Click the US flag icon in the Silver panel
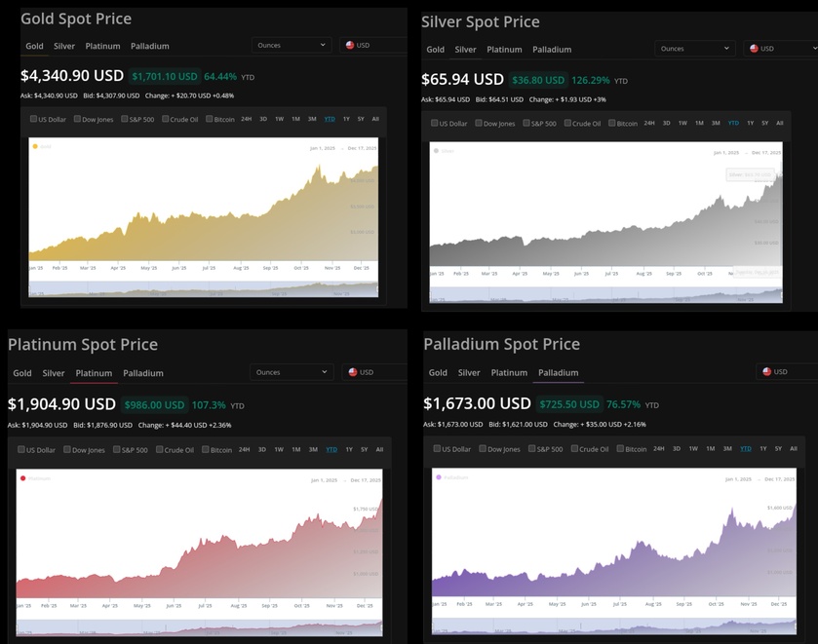Image resolution: width=818 pixels, height=644 pixels. click(x=754, y=49)
